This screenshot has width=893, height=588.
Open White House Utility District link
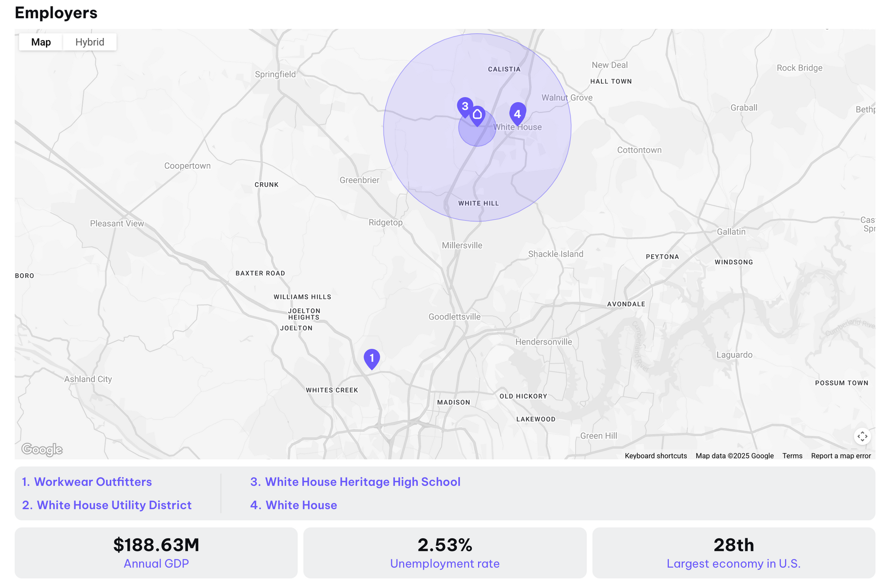coord(114,505)
